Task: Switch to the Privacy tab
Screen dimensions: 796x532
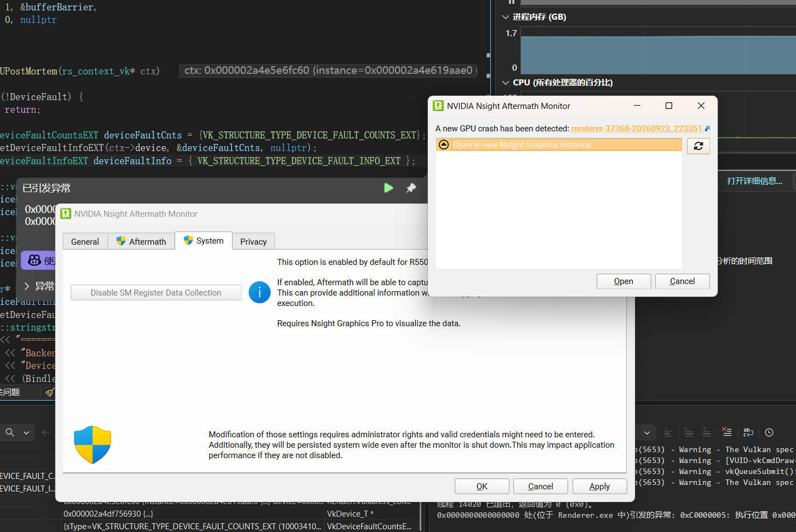Action: [x=253, y=241]
